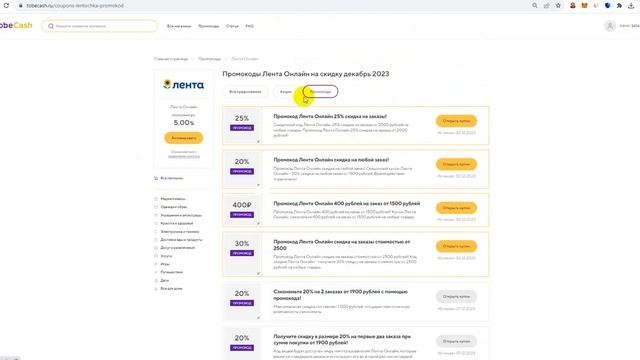Click 'Открыть купон' for the 30% promo
640x360 pixels.
coord(456,246)
